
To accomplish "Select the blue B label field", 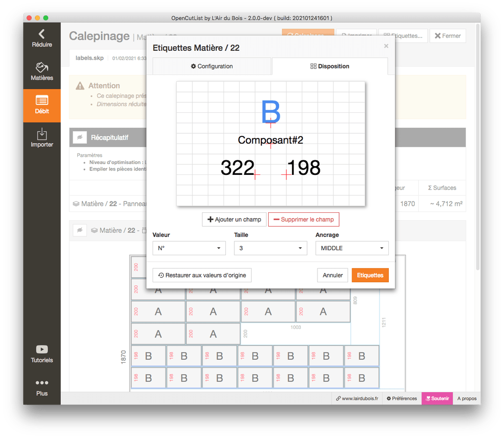I will [x=271, y=112].
